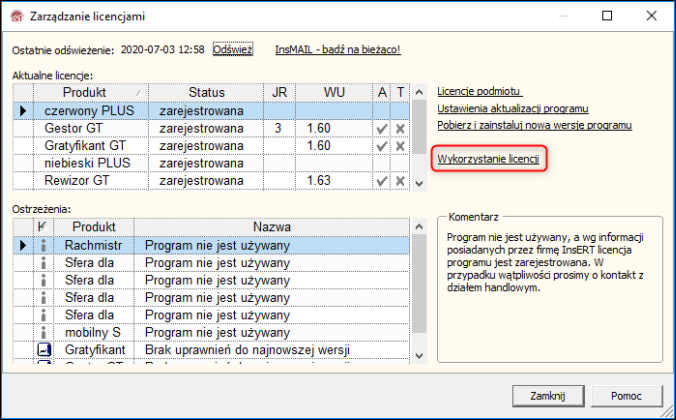Select the Gestor GT product cell
The width and height of the screenshot is (676, 420).
click(x=91, y=129)
